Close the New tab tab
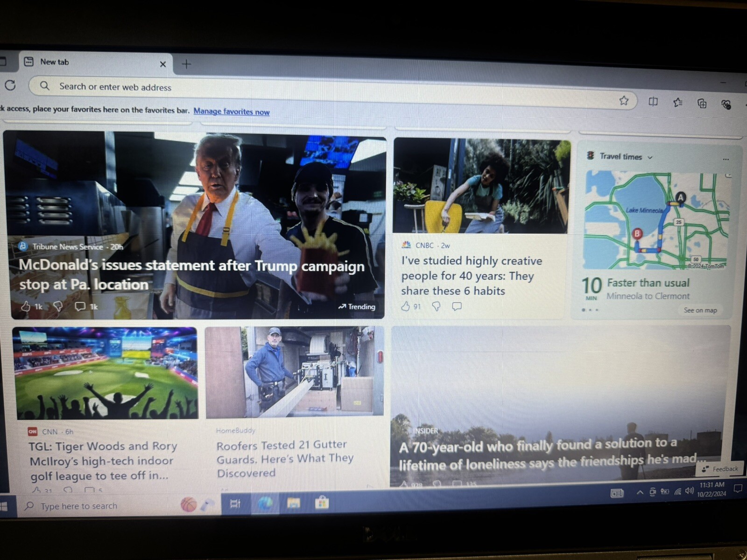 [163, 64]
